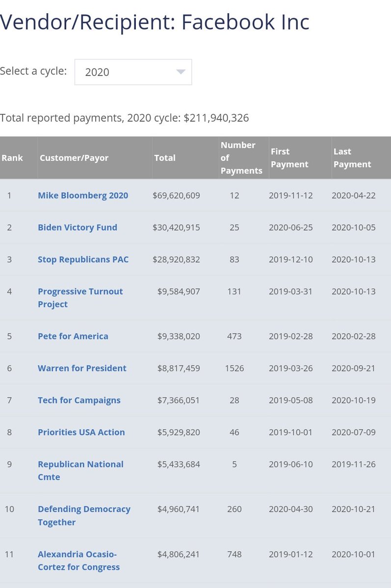The image size is (391, 588).
Task: Select last payment date 2020-09-21
Action: 354,368
